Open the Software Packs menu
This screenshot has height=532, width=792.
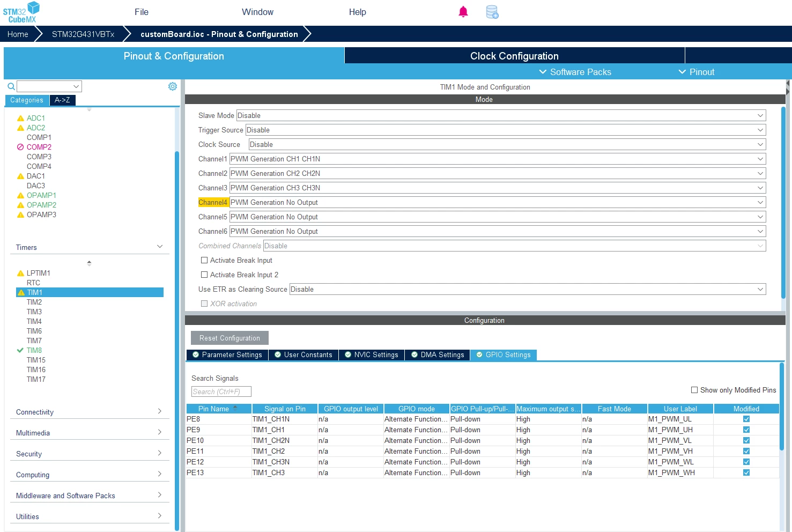pyautogui.click(x=575, y=72)
